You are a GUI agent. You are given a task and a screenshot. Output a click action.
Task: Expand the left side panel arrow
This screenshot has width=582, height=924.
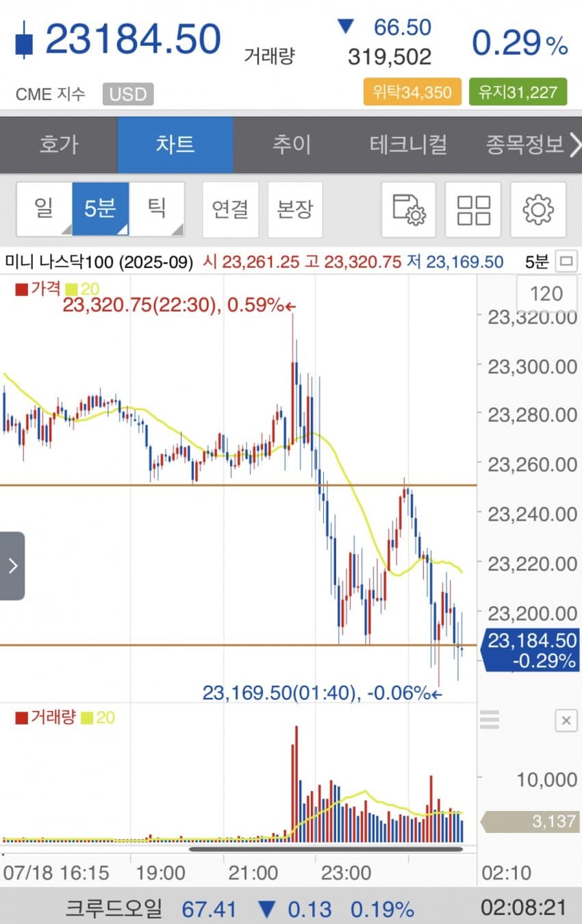12,566
